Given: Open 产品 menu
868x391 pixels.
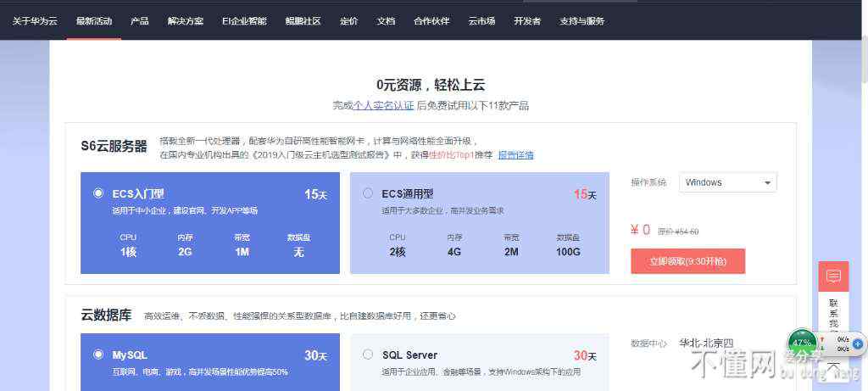Looking at the screenshot, I should pyautogui.click(x=140, y=21).
